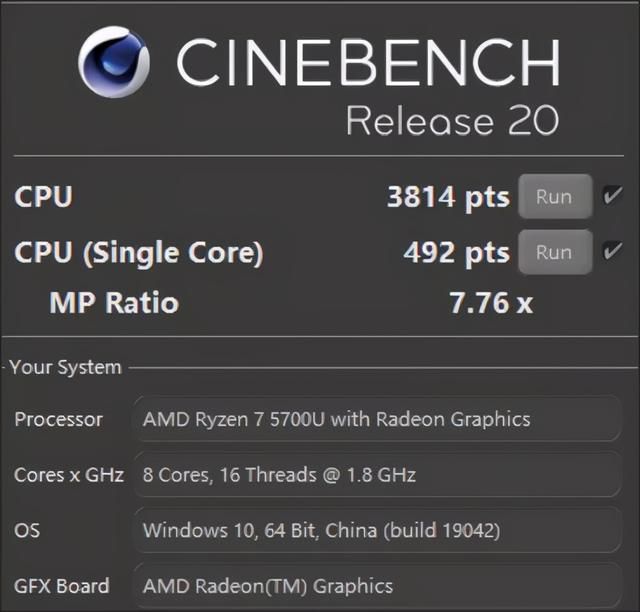Click the GFX Board row label

pos(62,586)
